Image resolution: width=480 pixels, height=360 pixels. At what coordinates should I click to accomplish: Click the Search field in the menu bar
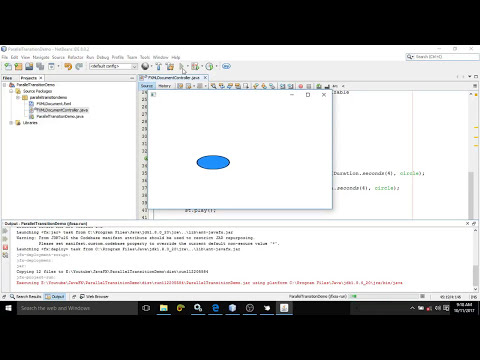pos(442,57)
